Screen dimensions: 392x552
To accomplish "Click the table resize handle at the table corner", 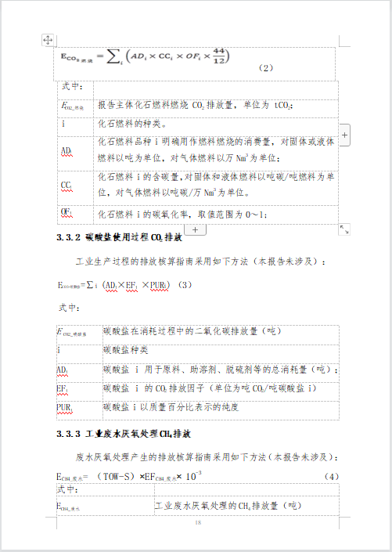I will pos(344,230).
